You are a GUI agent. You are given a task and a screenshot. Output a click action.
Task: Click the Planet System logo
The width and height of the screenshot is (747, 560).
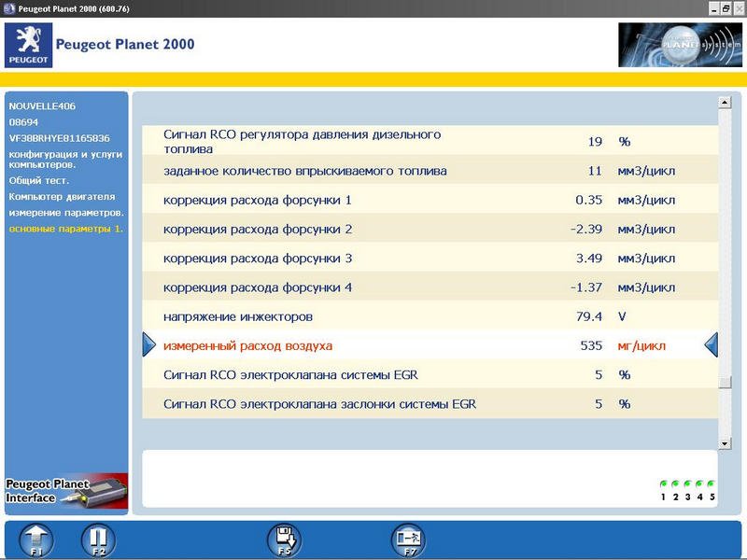pos(667,45)
